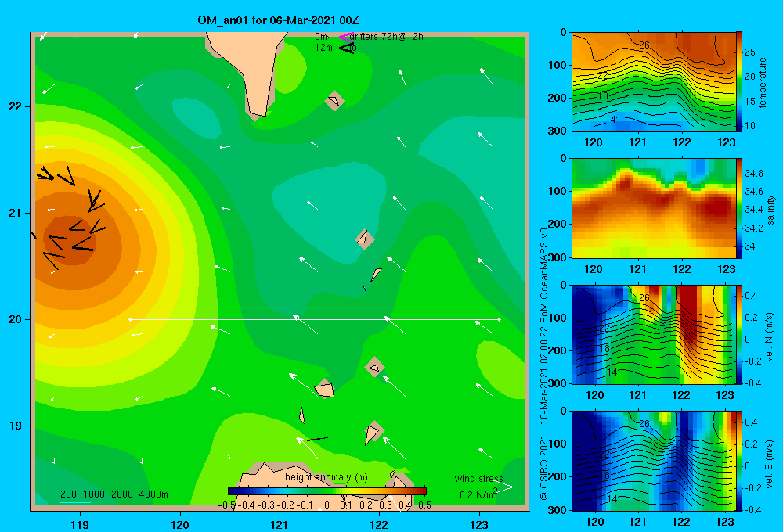Click latitude label 20 on main map

pos(15,319)
